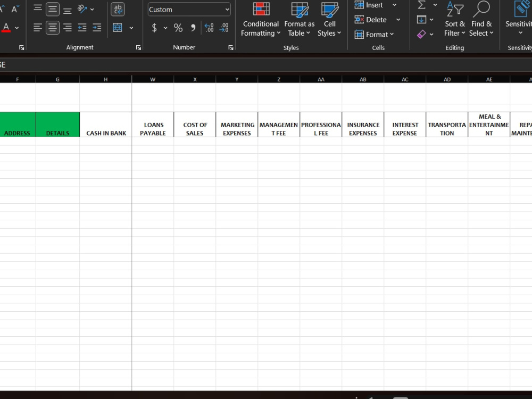Toggle Wrap Text

[x=118, y=10]
